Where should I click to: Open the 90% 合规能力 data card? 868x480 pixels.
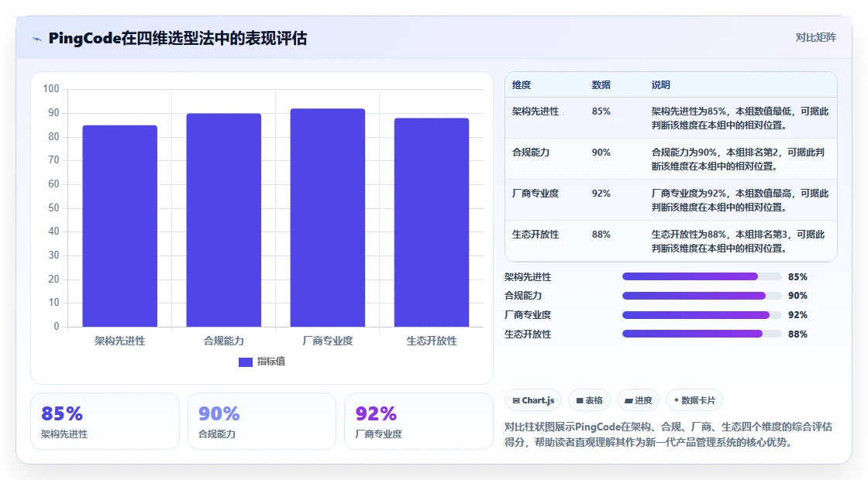[262, 421]
